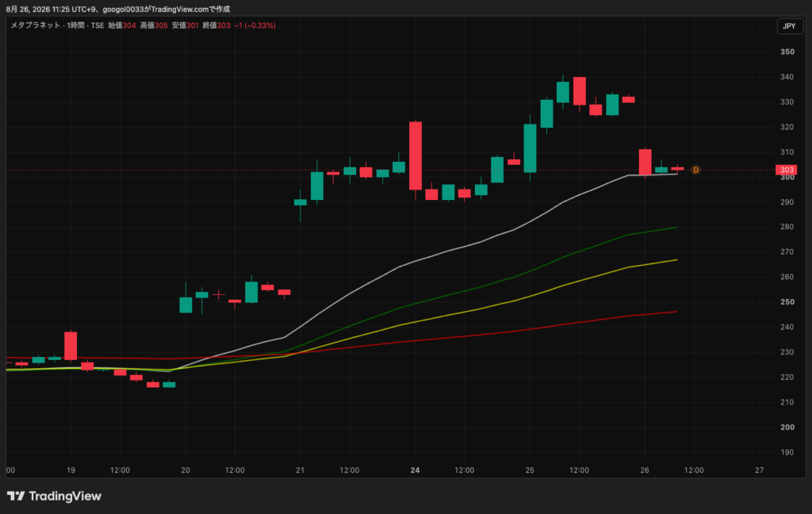This screenshot has height=514, width=812.
Task: Click the 190 price axis label
Action: 787,452
